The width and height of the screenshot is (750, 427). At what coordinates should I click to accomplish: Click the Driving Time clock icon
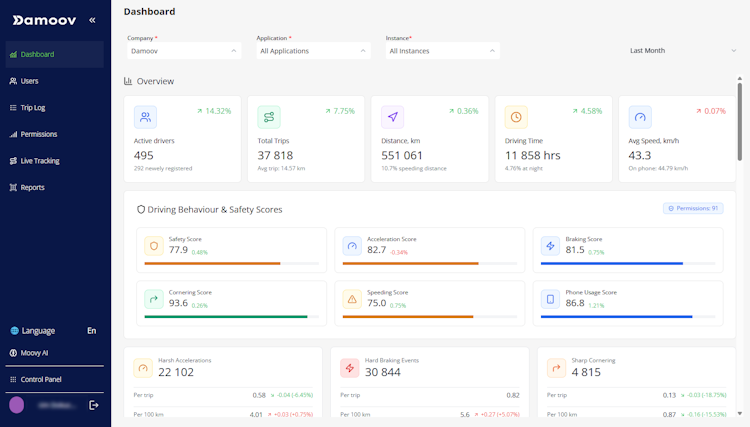pyautogui.click(x=516, y=117)
